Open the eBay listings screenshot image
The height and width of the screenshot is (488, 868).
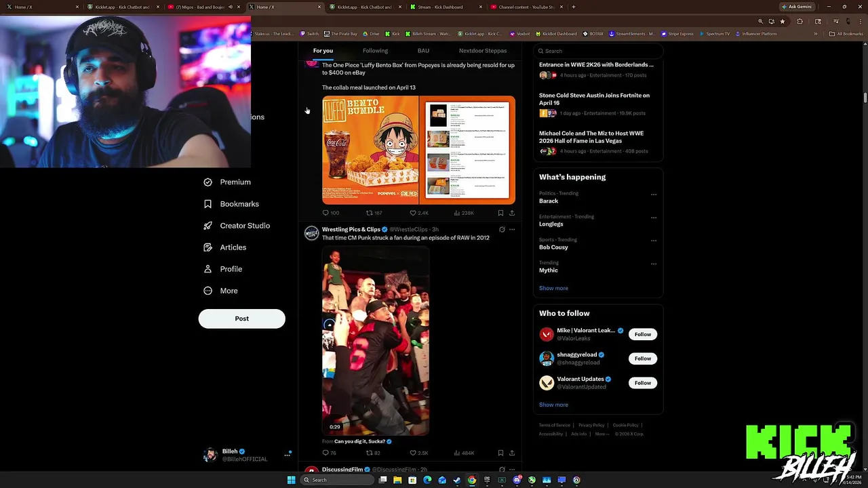pyautogui.click(x=467, y=150)
